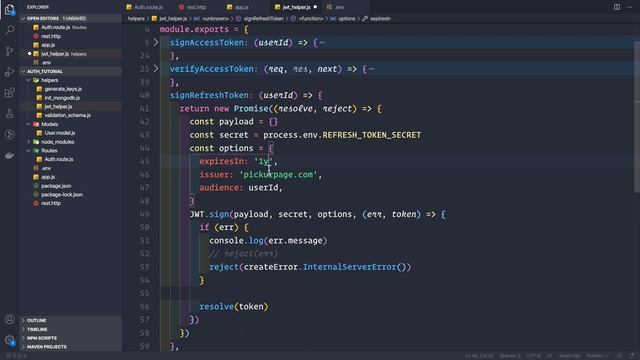
Task: Click the JavaScript language mode in status bar
Action: click(569, 356)
